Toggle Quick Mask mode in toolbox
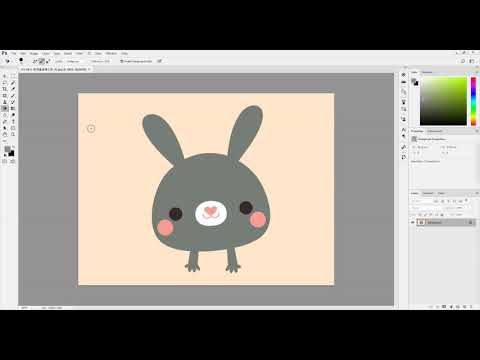Screen dimensions: 480x360 click(5, 161)
